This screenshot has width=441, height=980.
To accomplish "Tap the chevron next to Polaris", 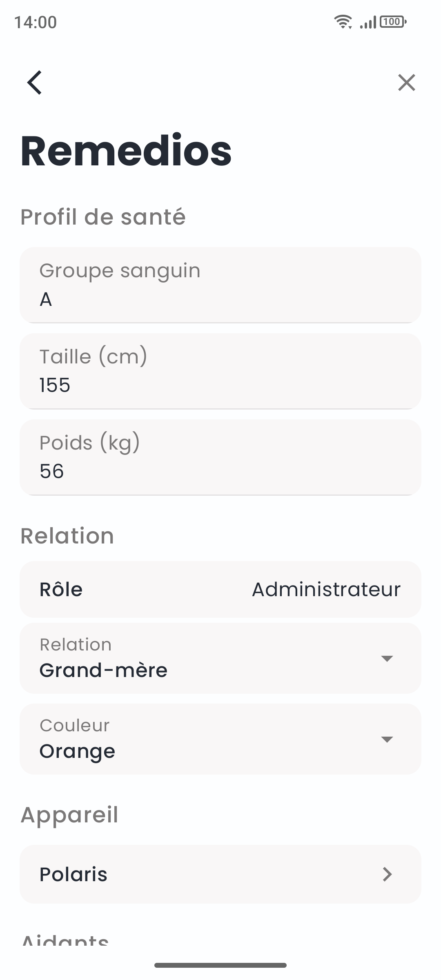I will point(387,874).
